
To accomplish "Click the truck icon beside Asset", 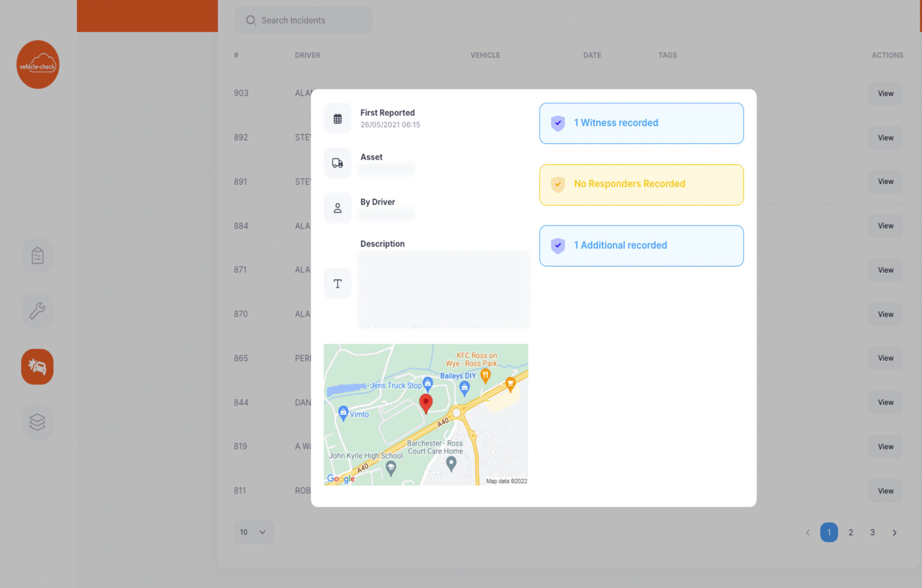I will click(338, 163).
